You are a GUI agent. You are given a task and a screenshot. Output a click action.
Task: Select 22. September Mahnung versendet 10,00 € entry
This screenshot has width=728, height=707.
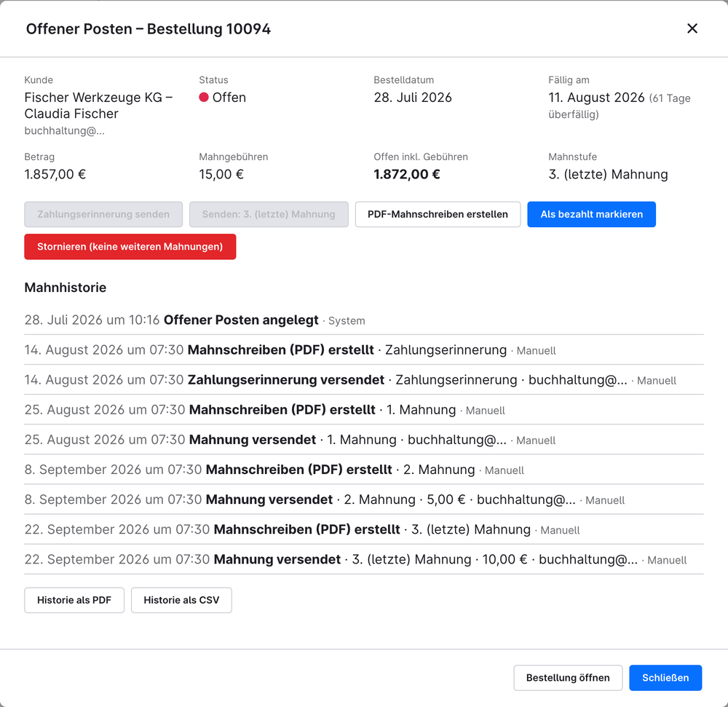click(364, 559)
